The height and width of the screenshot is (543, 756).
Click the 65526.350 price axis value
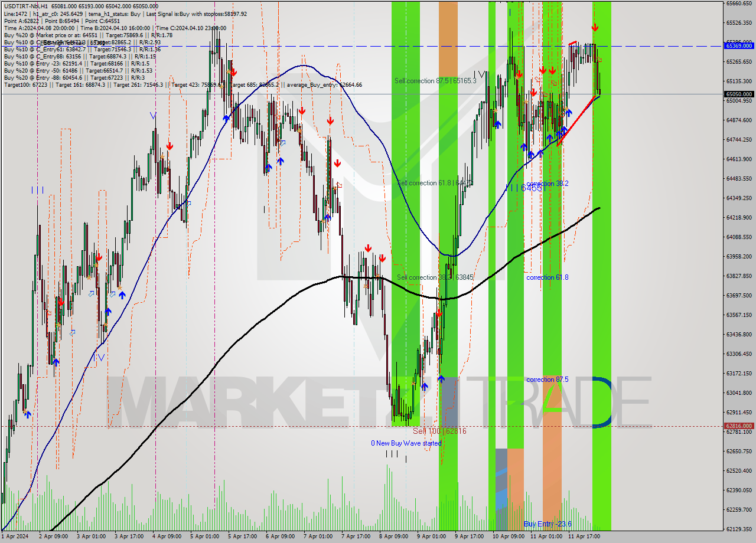point(739,22)
